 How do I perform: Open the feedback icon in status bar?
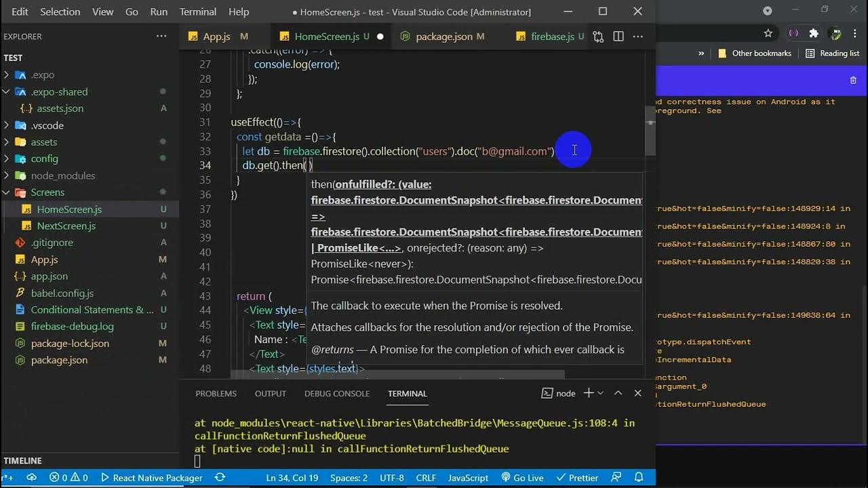coord(617,478)
